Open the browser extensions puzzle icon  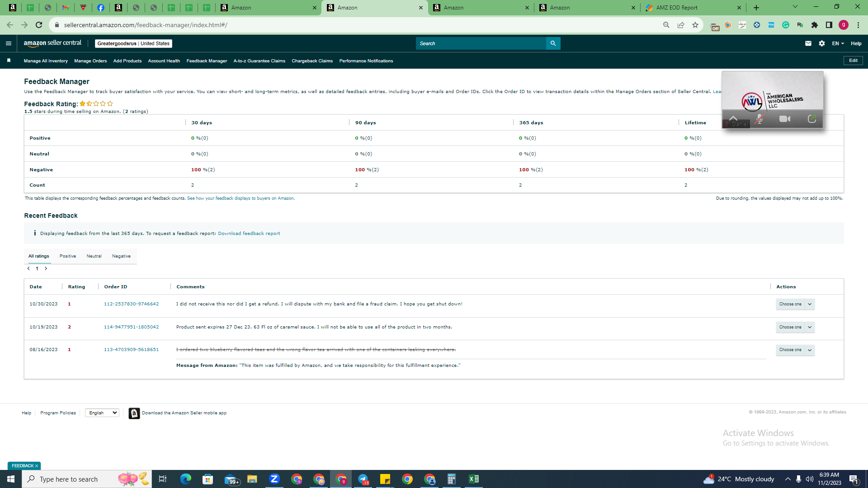pyautogui.click(x=815, y=25)
